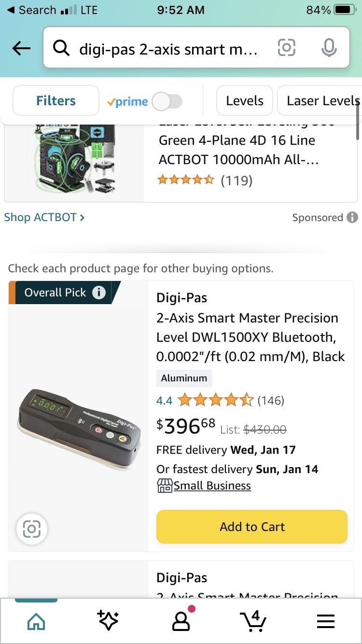Open the account profile icon

[x=181, y=621]
